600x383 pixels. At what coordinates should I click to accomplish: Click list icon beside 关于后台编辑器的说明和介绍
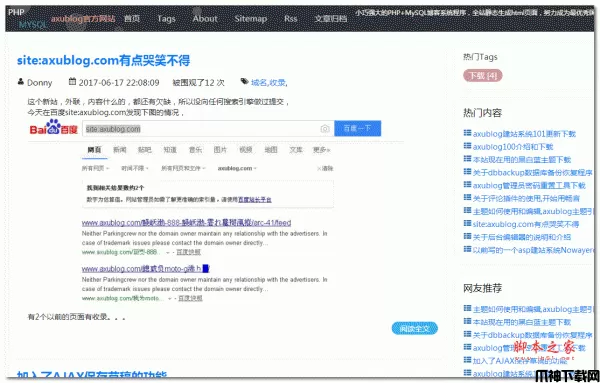[x=467, y=236]
